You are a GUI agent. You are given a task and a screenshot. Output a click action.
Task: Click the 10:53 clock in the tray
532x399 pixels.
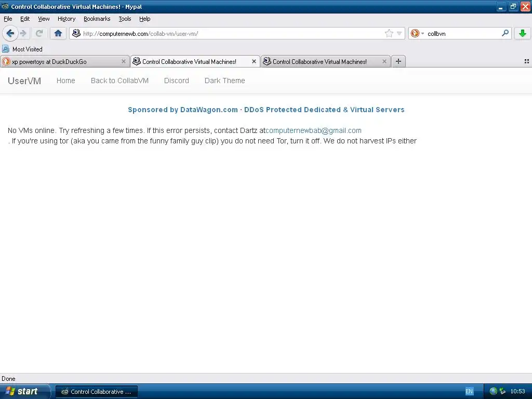click(518, 391)
